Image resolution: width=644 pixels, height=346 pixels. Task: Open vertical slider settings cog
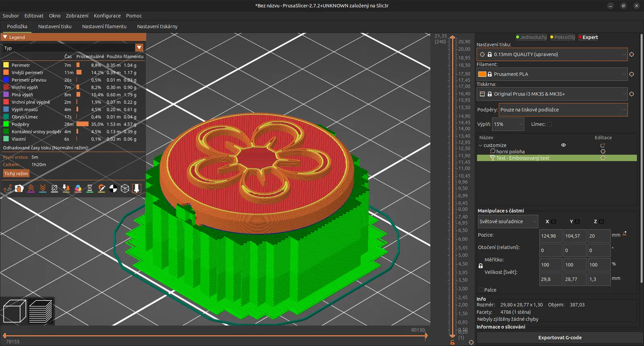pyautogui.click(x=471, y=342)
